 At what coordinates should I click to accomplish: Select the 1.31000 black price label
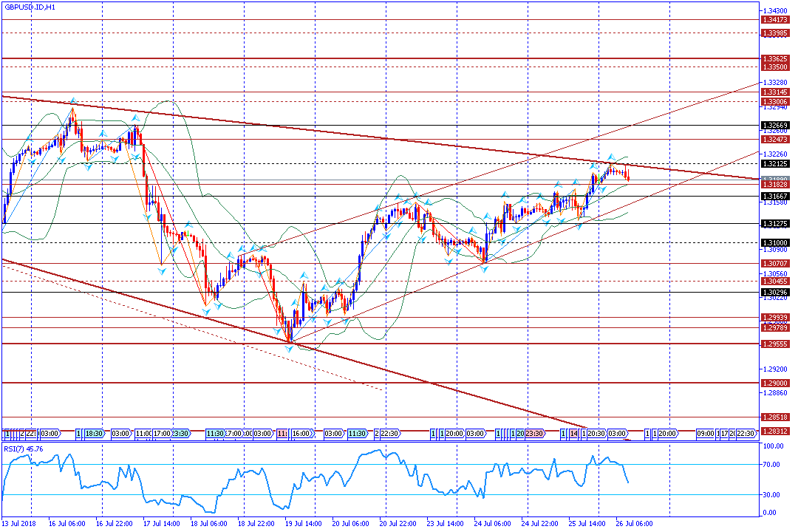(775, 243)
